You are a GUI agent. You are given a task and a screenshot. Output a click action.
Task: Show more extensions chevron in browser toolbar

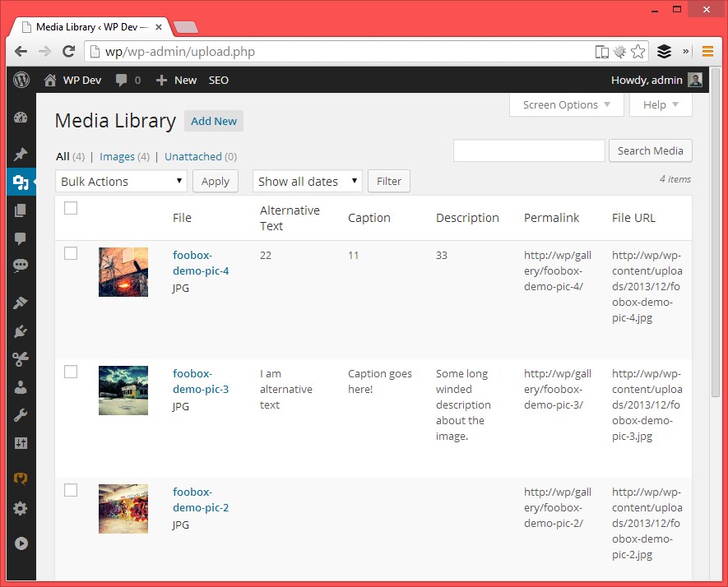coord(685,52)
